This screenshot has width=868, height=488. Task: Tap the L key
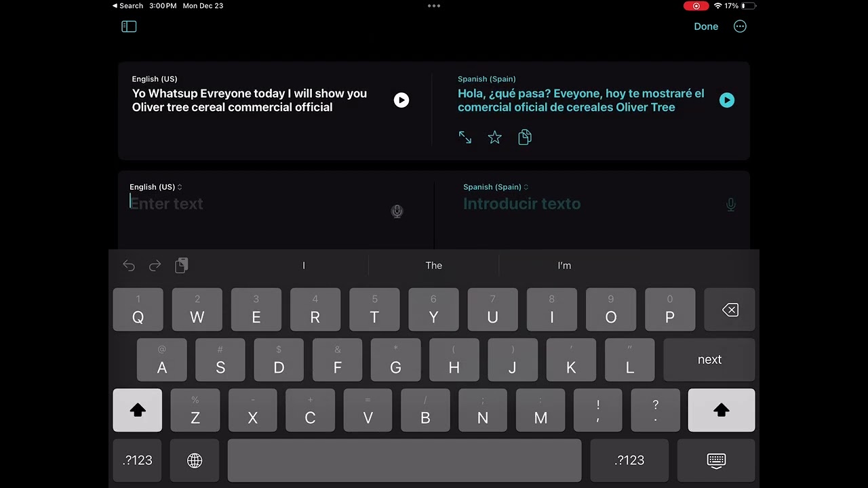click(x=630, y=360)
